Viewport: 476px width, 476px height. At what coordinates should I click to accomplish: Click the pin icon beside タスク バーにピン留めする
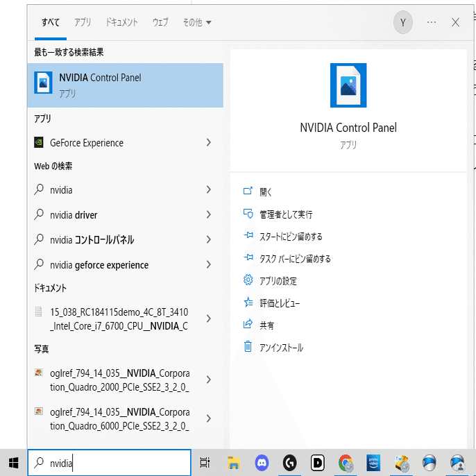point(248,257)
